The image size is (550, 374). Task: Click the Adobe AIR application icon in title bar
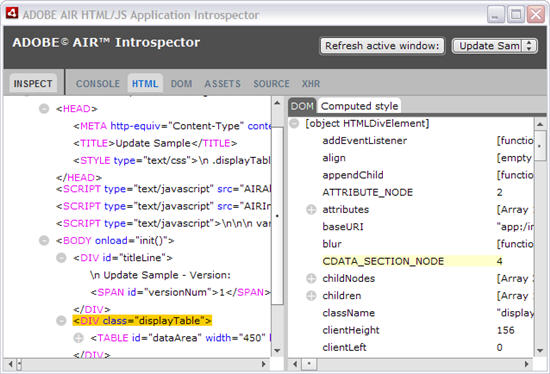tap(12, 13)
